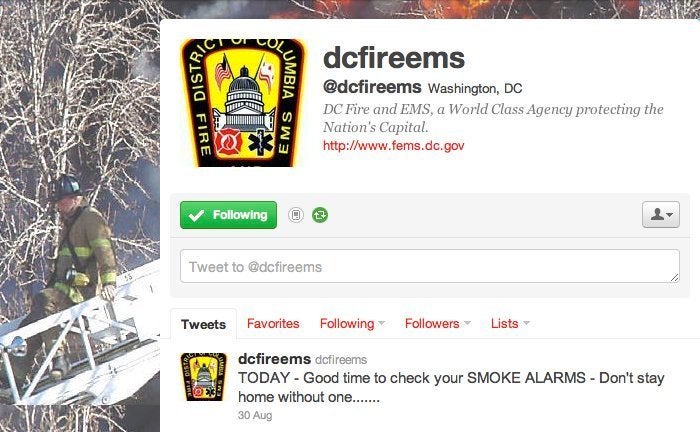The height and width of the screenshot is (432, 700).
Task: Click the dcfireems author name on tweet
Action: pyautogui.click(x=274, y=359)
